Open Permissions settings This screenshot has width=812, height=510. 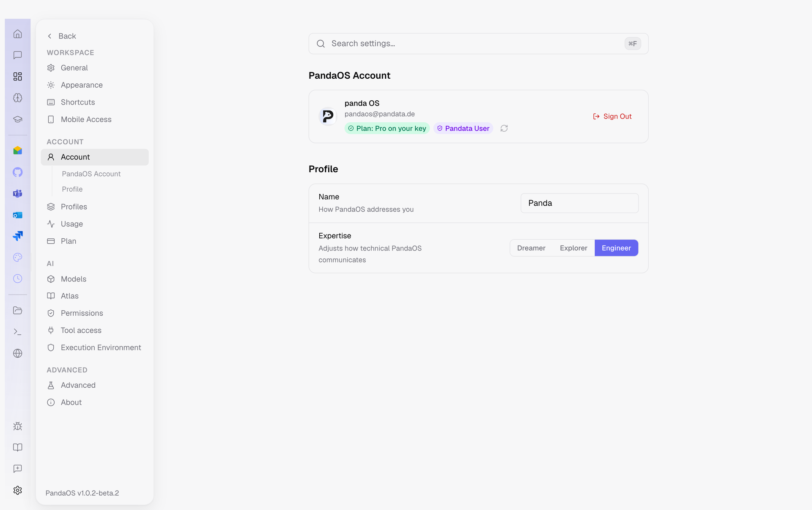[x=95, y=313]
